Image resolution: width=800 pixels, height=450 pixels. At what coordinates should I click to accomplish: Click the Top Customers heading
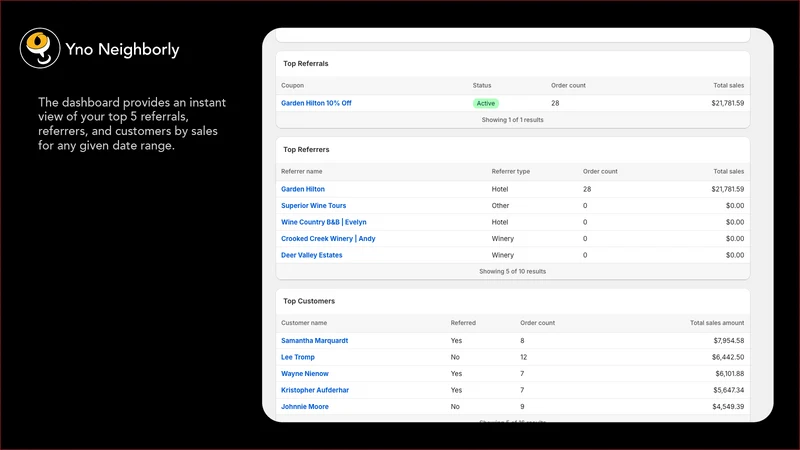pyautogui.click(x=309, y=301)
